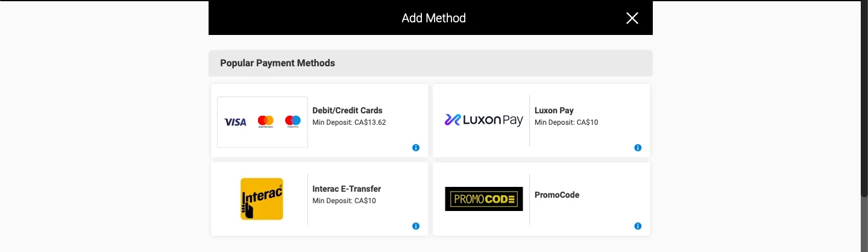
Task: Show info for Interac E-Transfer
Action: (416, 226)
